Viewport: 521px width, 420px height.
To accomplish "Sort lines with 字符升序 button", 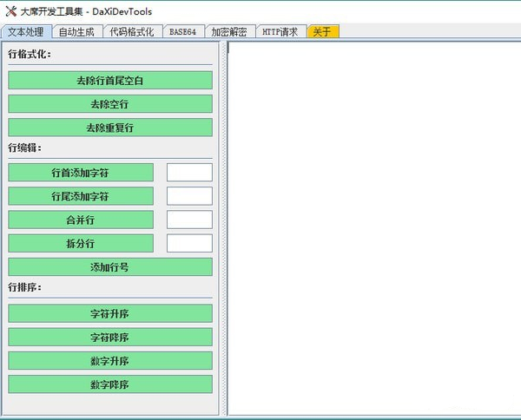I will tap(110, 313).
